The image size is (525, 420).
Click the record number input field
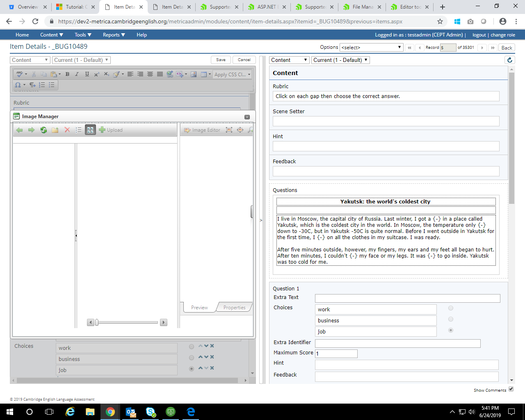click(448, 48)
